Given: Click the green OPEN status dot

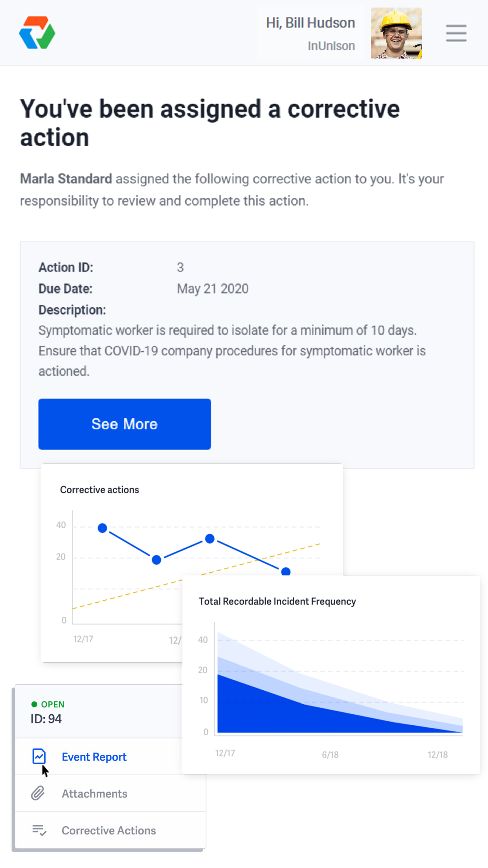Looking at the screenshot, I should pos(34,704).
